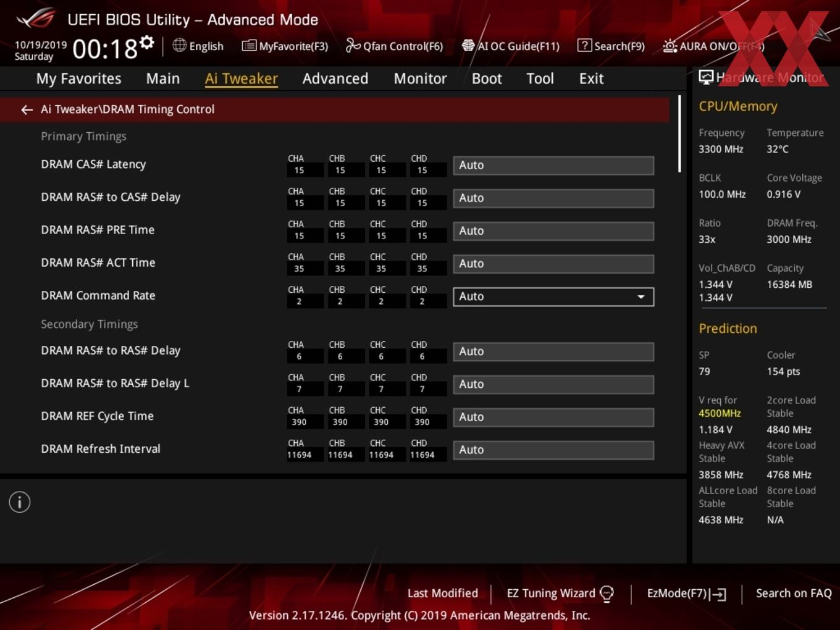The height and width of the screenshot is (630, 840).
Task: Open MyFavorite(F3) label
Action: click(x=293, y=46)
